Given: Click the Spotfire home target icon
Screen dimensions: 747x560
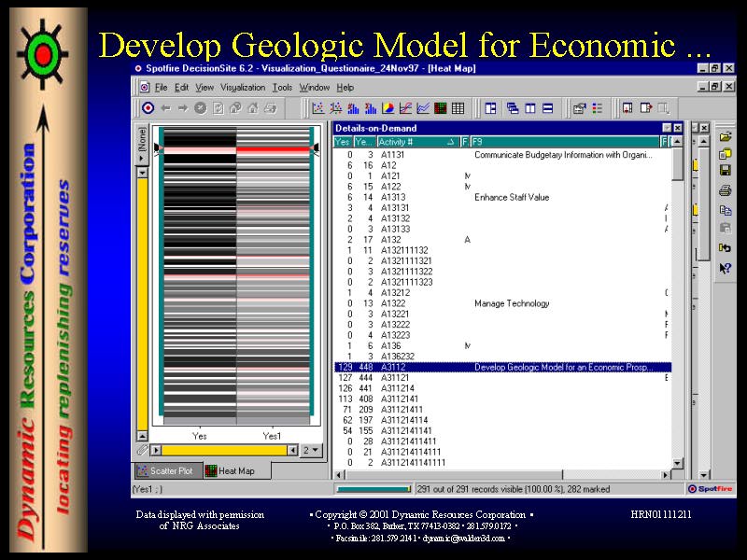Looking at the screenshot, I should (x=148, y=108).
